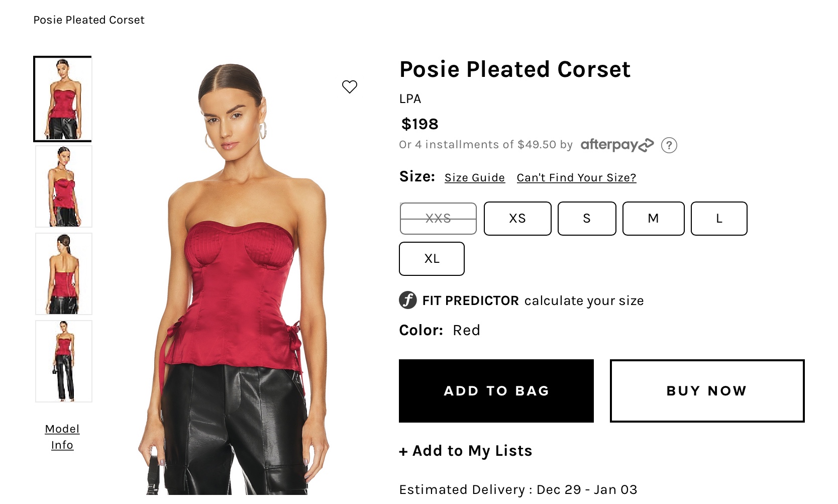Select size S
Image resolution: width=838 pixels, height=504 pixels.
click(x=587, y=219)
